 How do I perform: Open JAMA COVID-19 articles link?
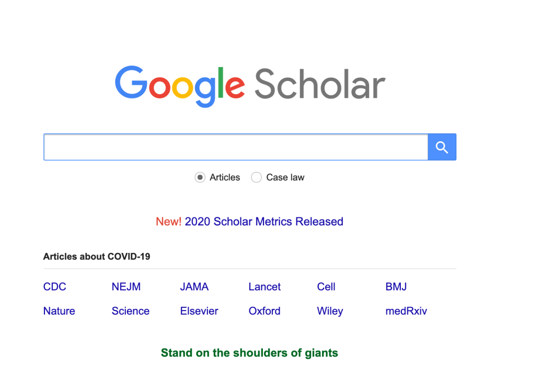(x=194, y=287)
